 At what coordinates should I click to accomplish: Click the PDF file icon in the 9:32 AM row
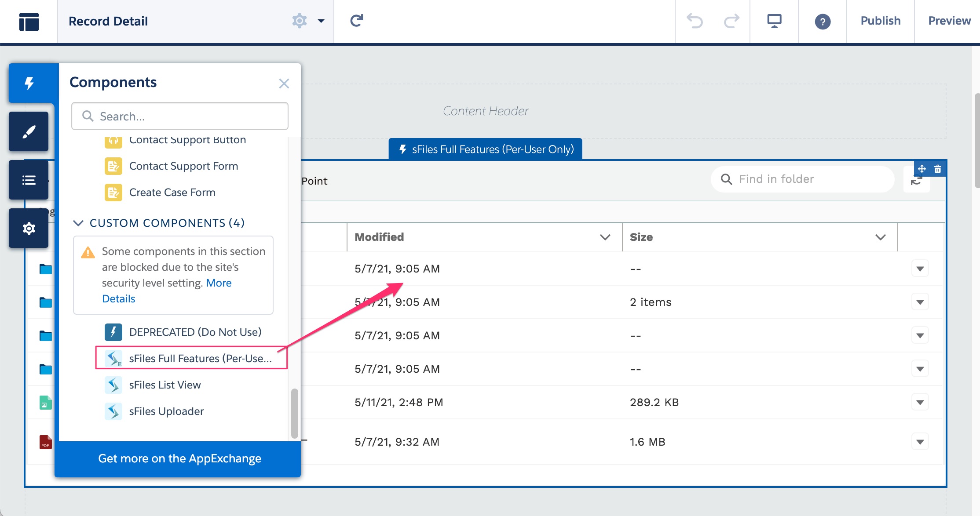click(x=46, y=442)
